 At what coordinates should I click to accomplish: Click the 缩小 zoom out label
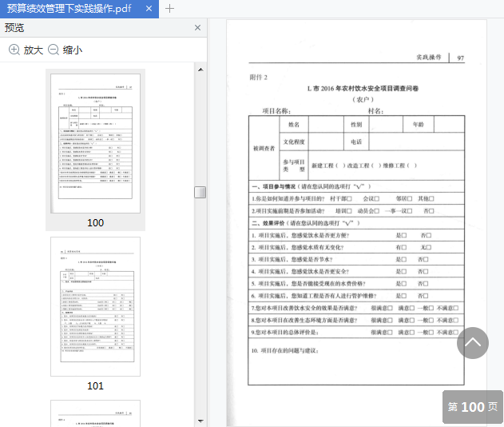point(73,50)
